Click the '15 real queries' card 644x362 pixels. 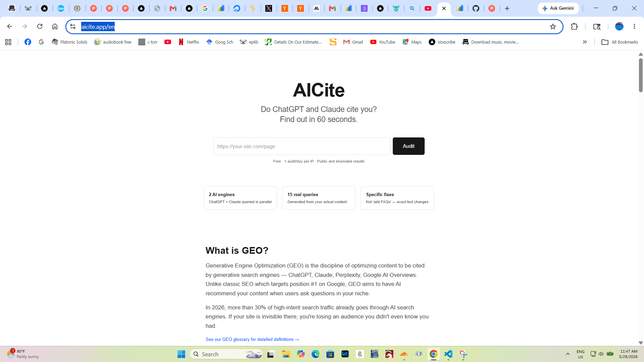[319, 198]
